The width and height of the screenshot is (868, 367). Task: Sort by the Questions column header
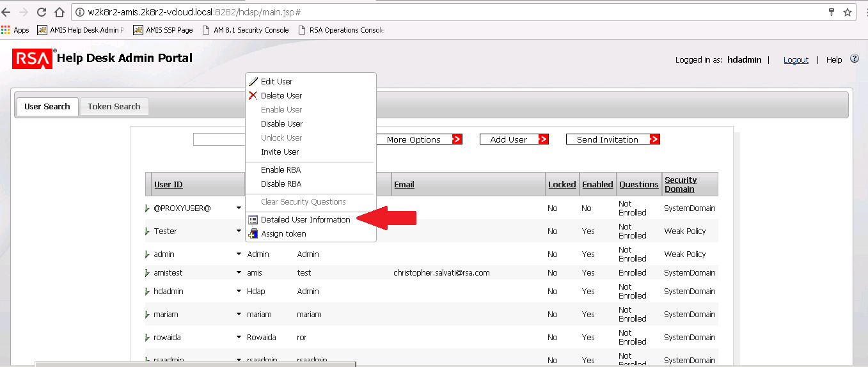[639, 184]
